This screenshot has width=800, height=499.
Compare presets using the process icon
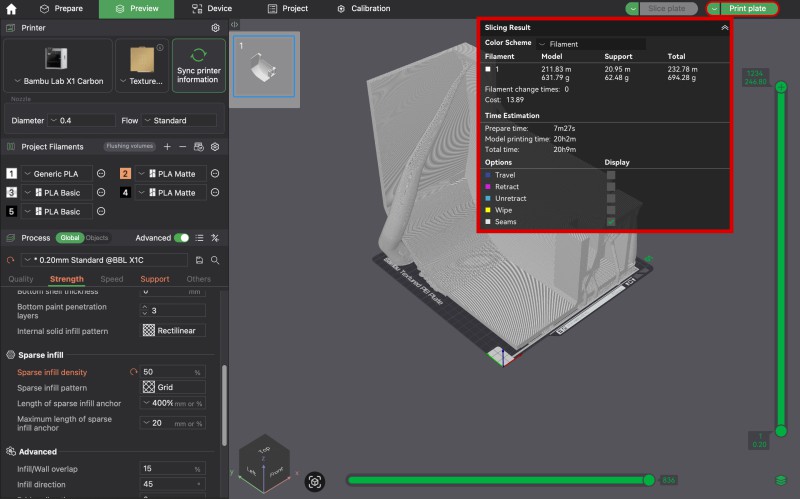point(215,238)
